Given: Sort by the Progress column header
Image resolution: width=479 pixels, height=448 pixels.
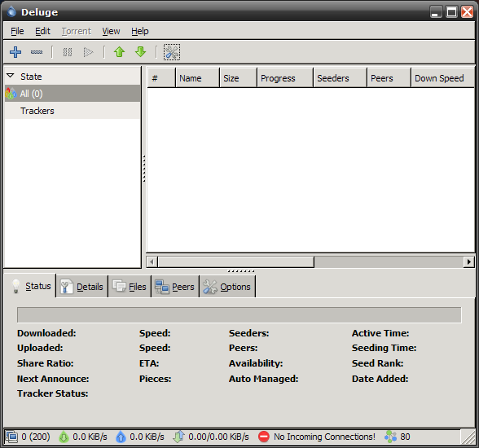Looking at the screenshot, I should tap(285, 78).
